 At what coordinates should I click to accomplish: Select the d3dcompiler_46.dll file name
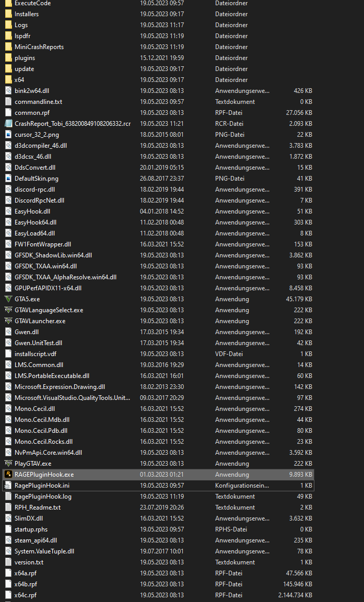point(41,146)
